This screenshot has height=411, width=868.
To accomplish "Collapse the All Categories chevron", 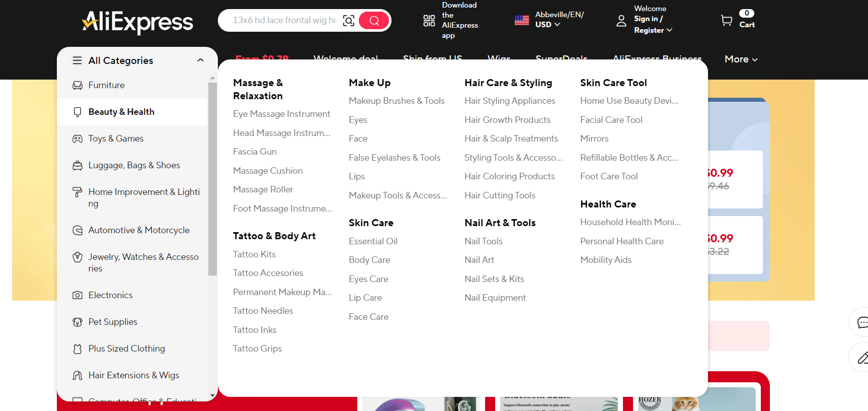I will coord(200,60).
